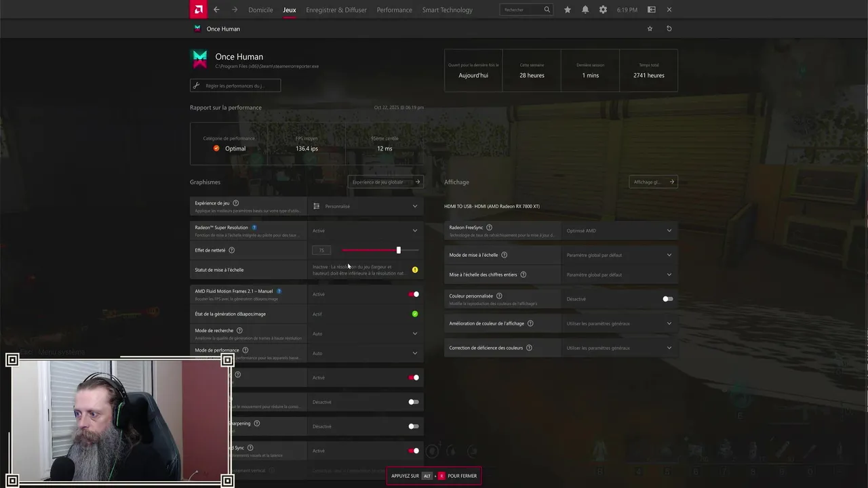
Task: Reset game profile with circular arrow icon
Action: [x=669, y=28]
